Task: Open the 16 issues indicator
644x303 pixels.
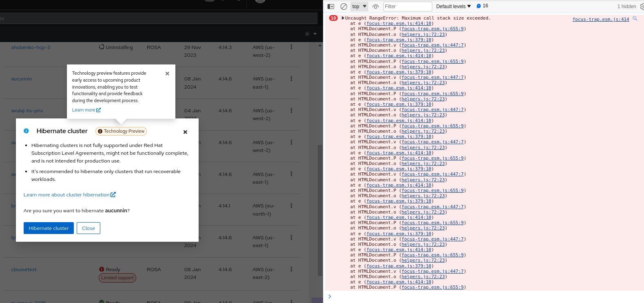Action: point(482,6)
